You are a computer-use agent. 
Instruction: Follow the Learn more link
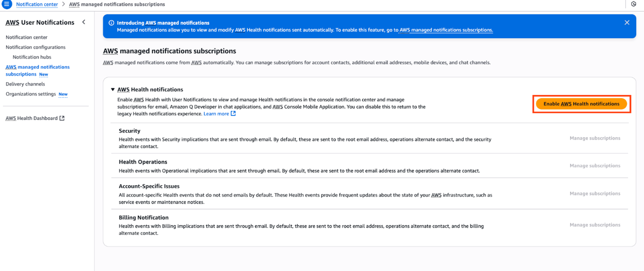[x=216, y=113]
